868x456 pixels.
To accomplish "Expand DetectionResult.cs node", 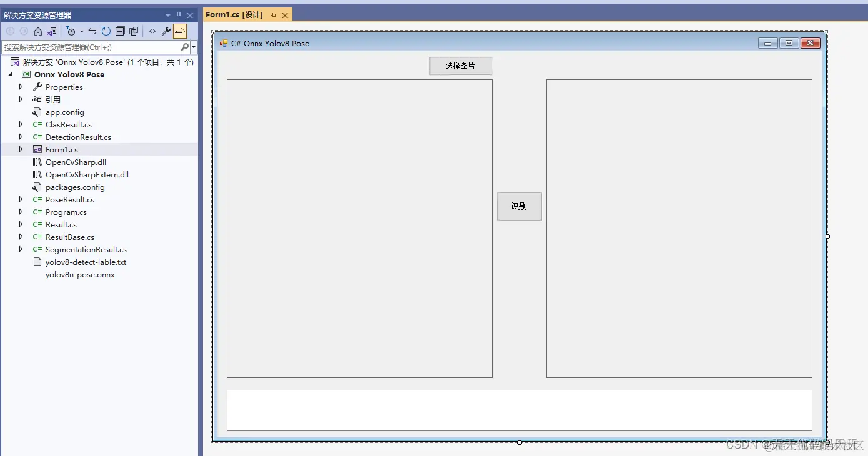I will 21,137.
